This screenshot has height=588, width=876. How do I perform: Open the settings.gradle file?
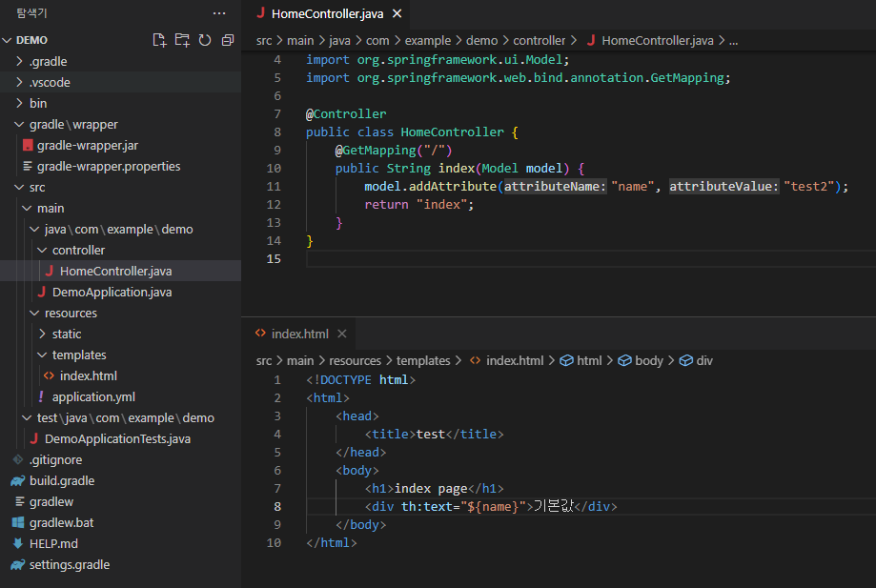click(120, 564)
